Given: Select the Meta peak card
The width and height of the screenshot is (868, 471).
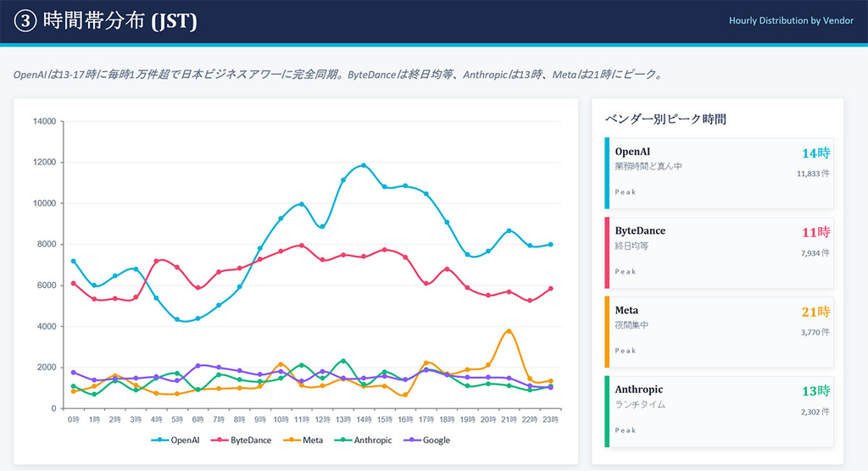Looking at the screenshot, I should [x=719, y=332].
